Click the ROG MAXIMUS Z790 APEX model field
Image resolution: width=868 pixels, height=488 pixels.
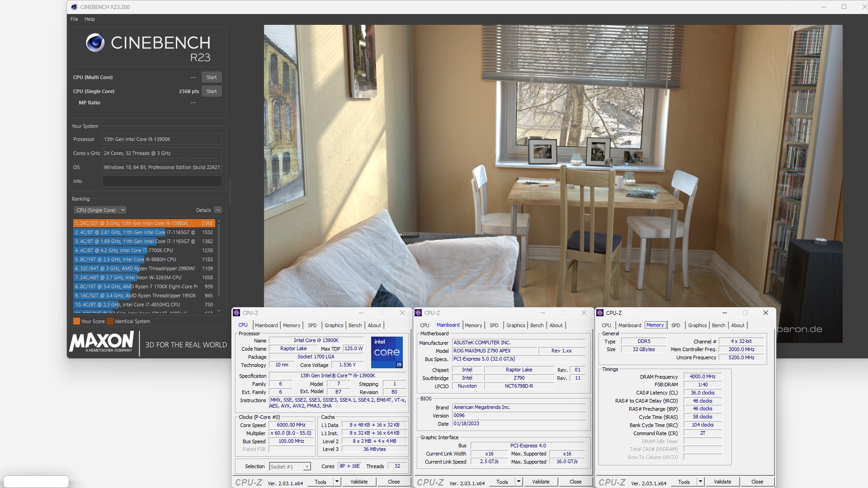tap(495, 351)
